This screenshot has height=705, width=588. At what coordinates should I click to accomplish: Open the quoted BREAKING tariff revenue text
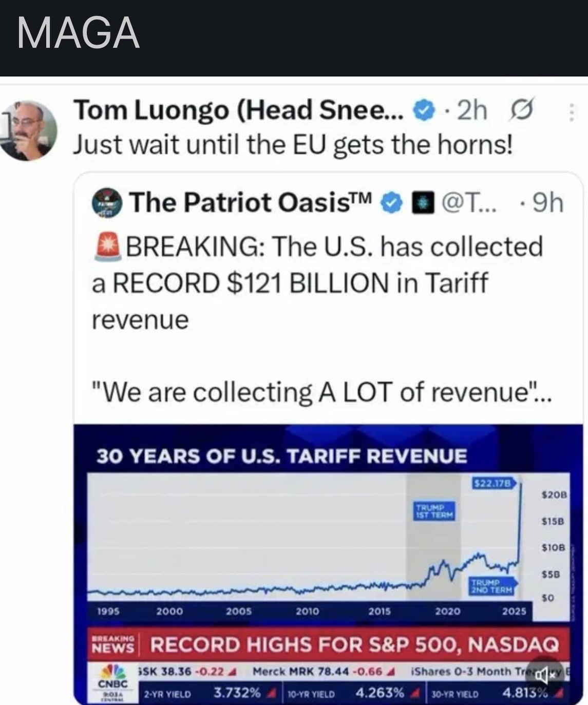pyautogui.click(x=317, y=283)
